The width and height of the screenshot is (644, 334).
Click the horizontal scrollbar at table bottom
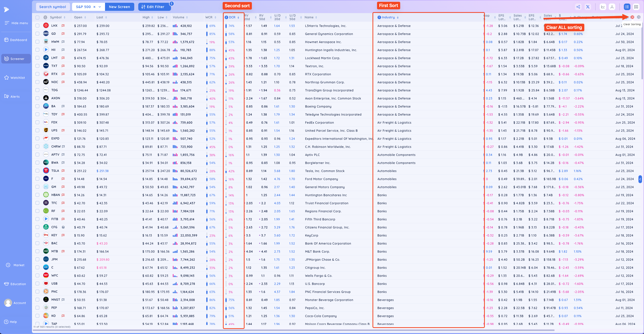(294, 330)
